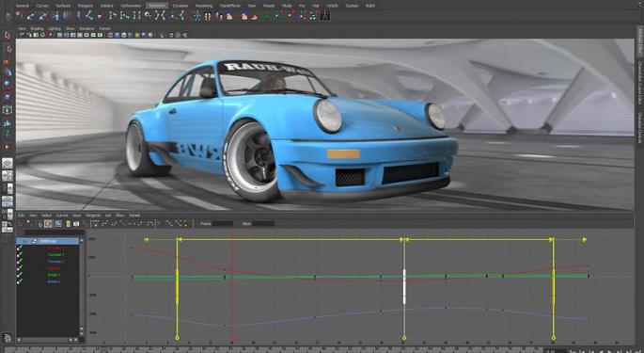Open the Graph Editor Curves menu
644x353 pixels.
62,216
